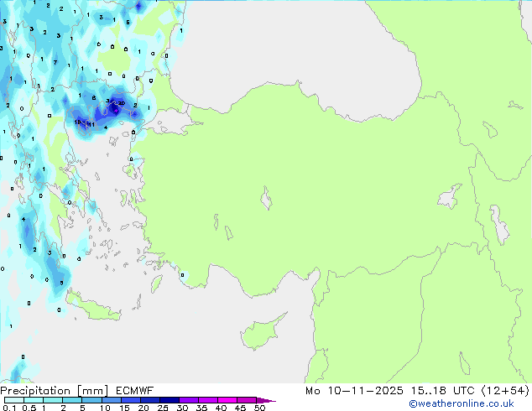Click the '45' legend tick label

[240, 408]
